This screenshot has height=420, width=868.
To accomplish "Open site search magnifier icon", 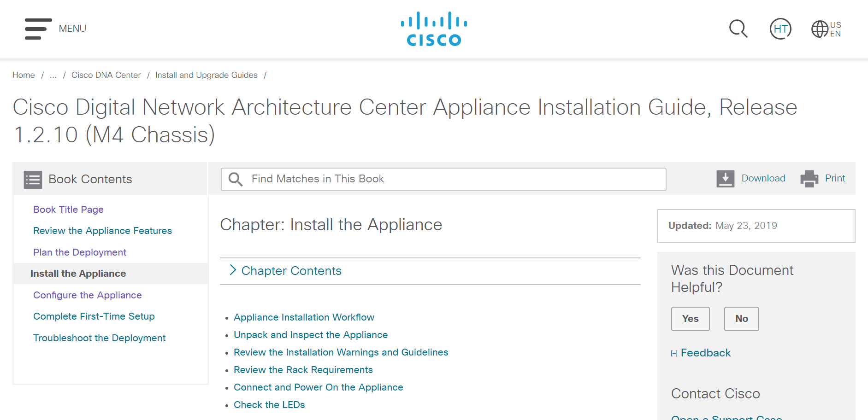I will (x=738, y=29).
